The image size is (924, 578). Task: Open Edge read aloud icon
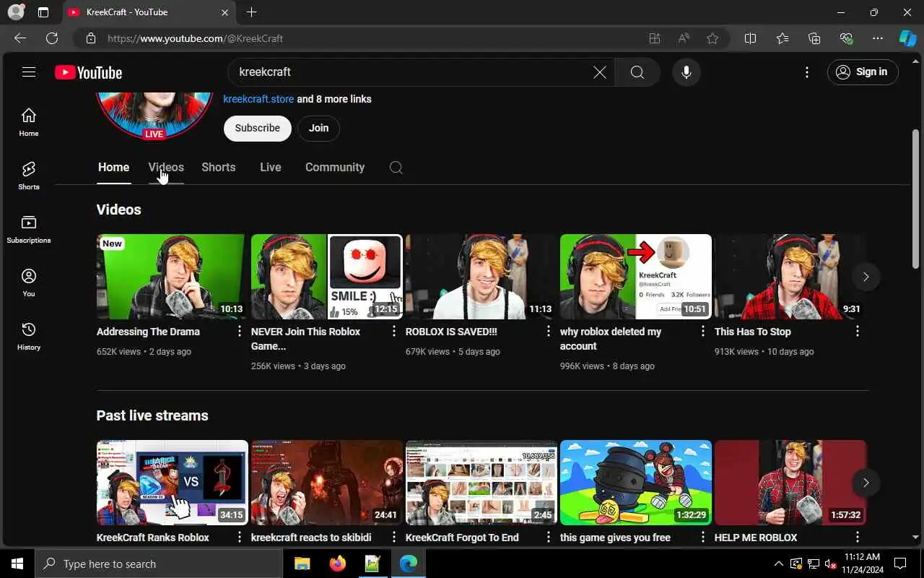click(683, 38)
